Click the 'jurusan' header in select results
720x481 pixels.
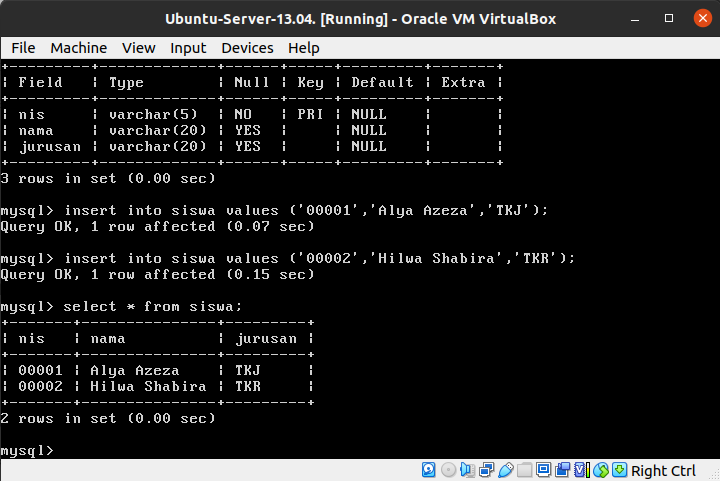click(x=266, y=339)
